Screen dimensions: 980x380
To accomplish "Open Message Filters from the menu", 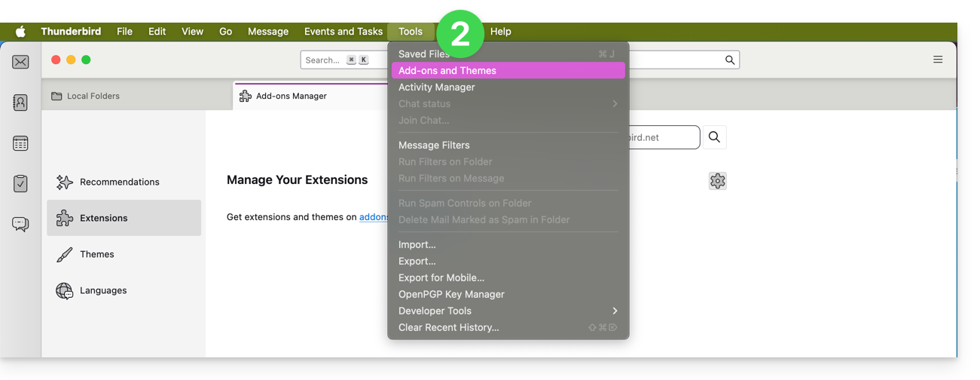I will tap(434, 146).
